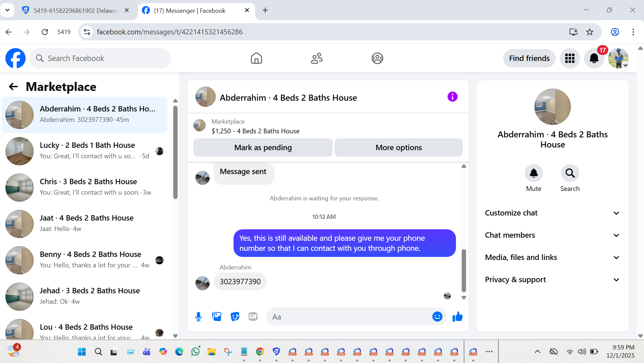Open the Benny 4 Beds 2 Baths House chat

pos(84,260)
